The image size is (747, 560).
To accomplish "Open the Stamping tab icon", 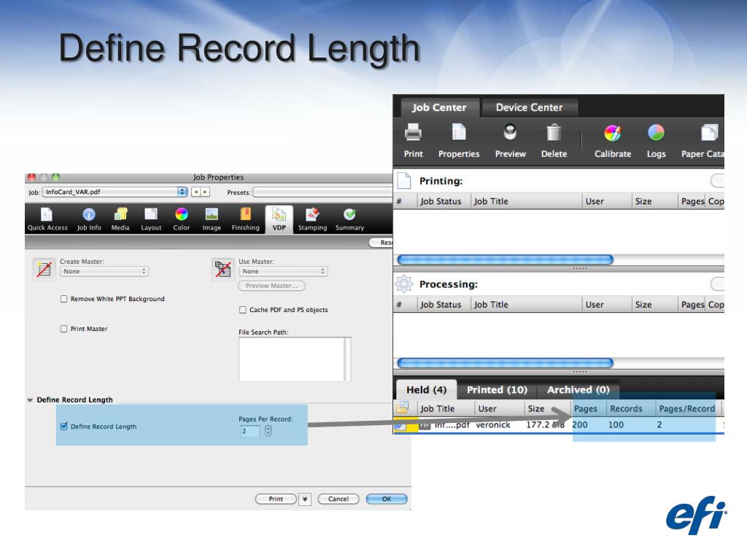I will coord(312,215).
